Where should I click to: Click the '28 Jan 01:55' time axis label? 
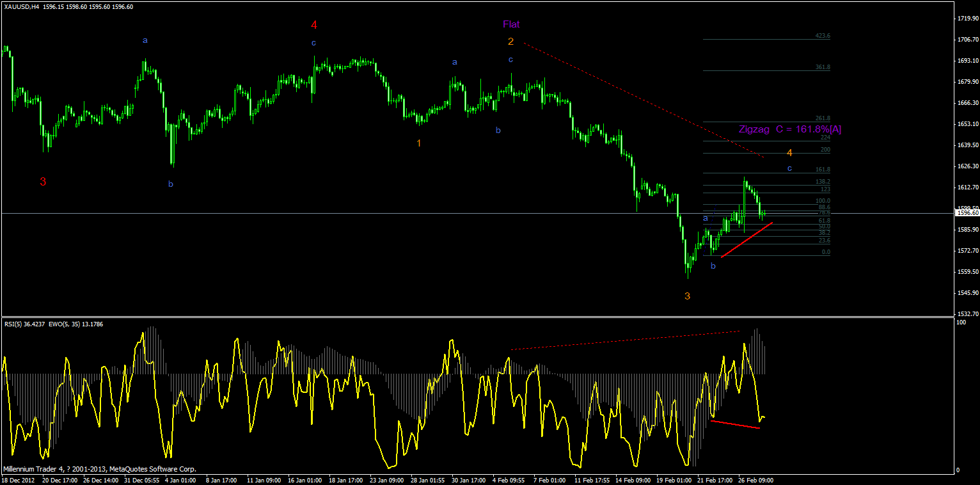[427, 479]
